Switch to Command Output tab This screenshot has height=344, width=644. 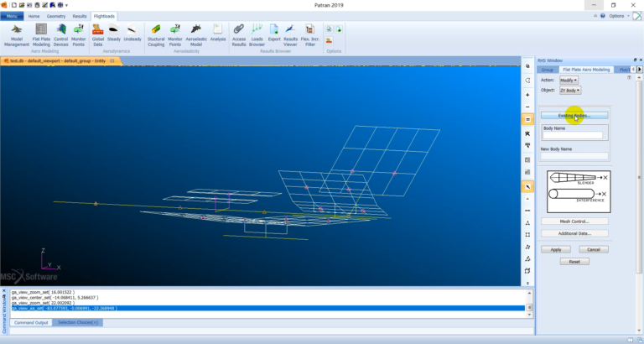coord(31,323)
